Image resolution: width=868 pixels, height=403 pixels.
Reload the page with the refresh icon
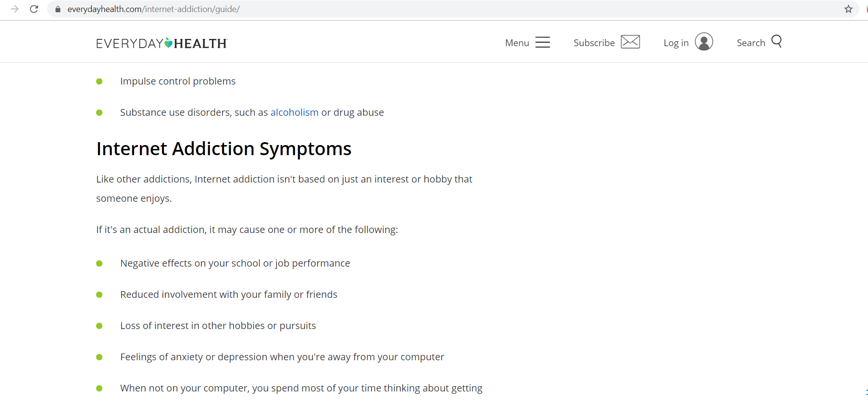[34, 9]
